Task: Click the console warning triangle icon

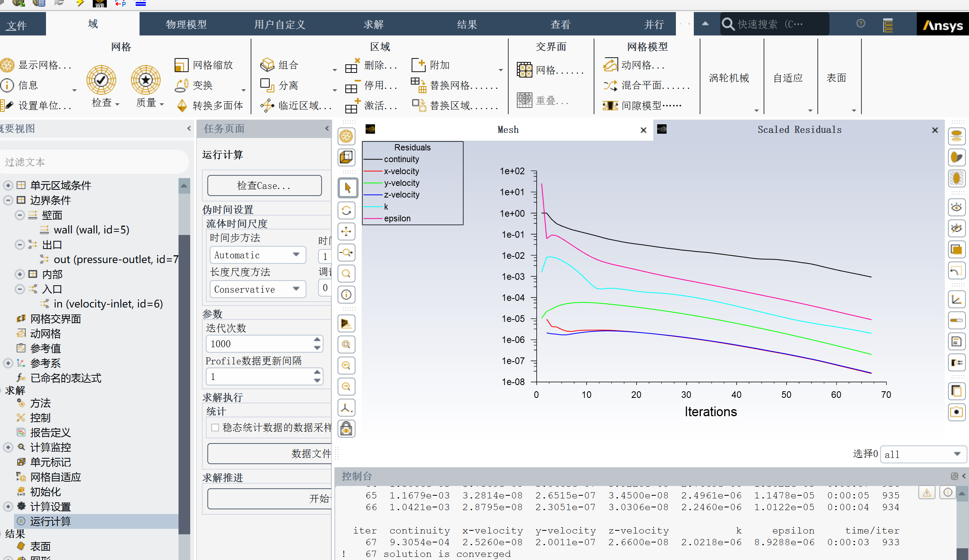Action: [927, 493]
